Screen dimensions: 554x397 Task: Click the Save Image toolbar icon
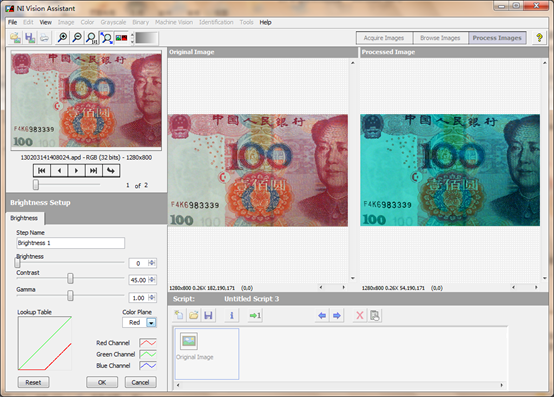pos(30,37)
